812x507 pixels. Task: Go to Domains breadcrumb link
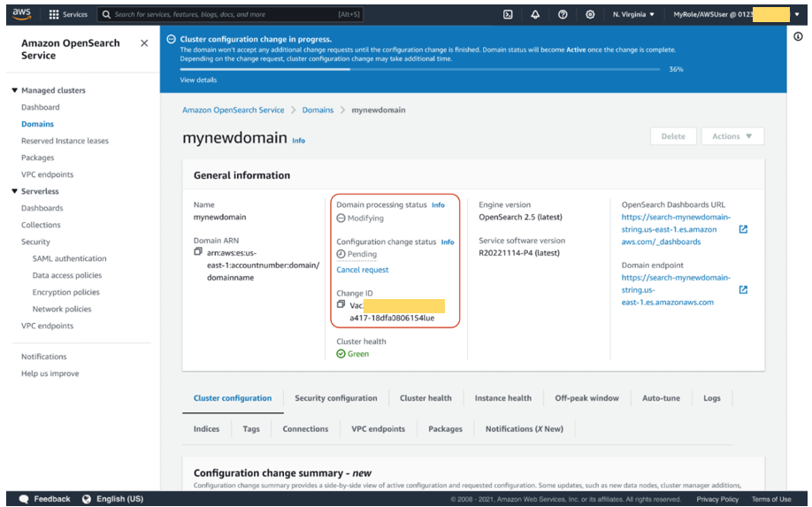318,110
